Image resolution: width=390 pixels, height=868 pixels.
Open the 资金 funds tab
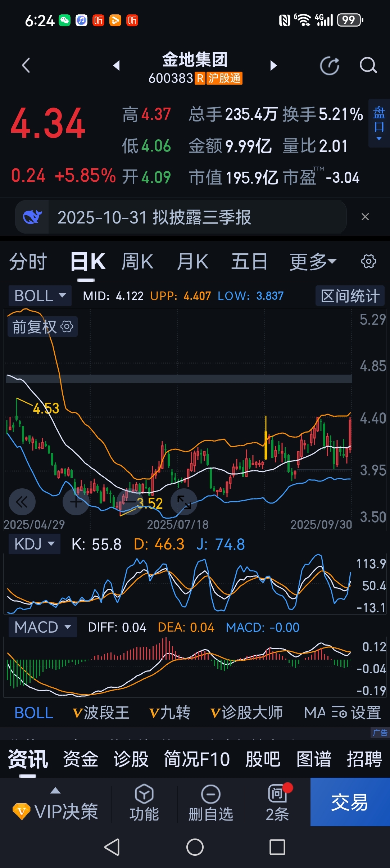click(x=81, y=759)
